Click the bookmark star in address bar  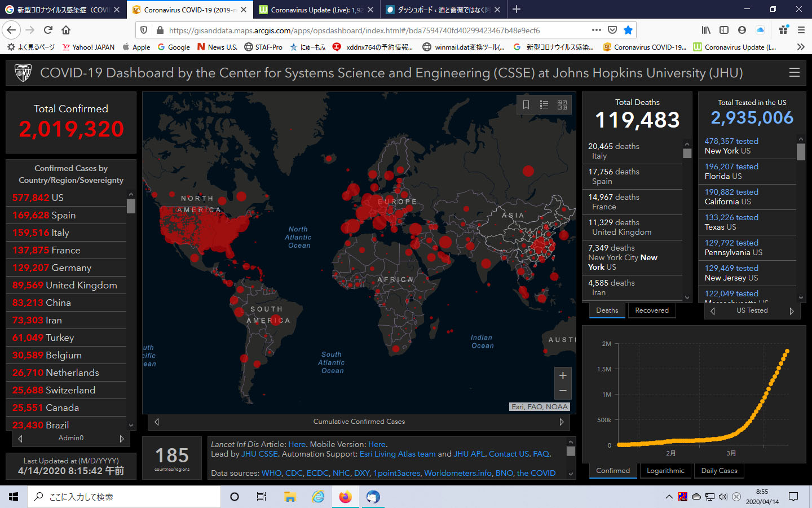coord(628,30)
